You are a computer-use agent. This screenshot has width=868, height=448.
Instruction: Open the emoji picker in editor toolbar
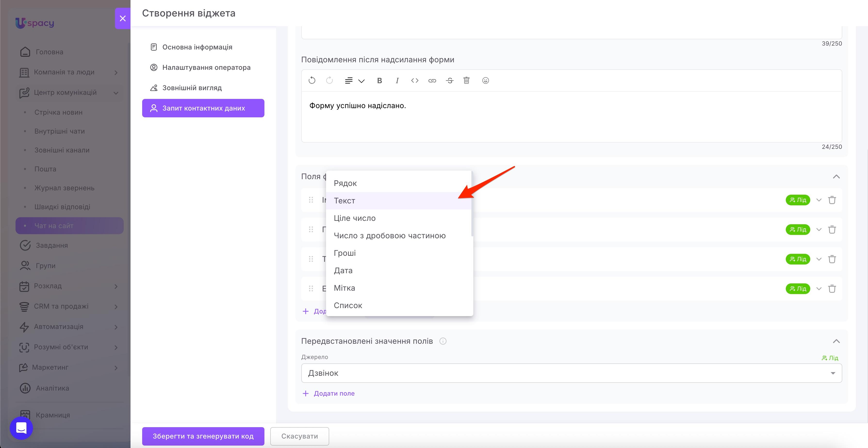486,80
